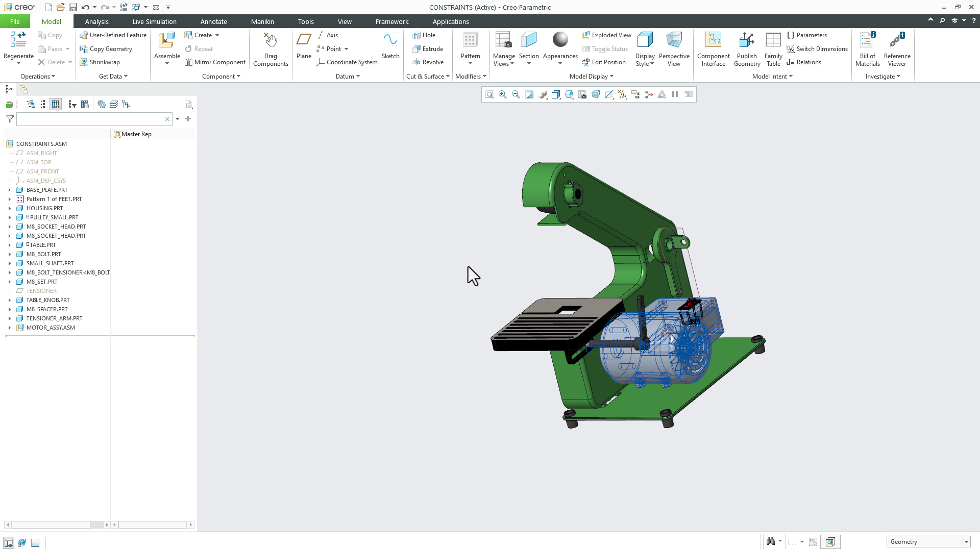Screen dimensions: 980x551
Task: Click the Switch Dimensions button
Action: tap(817, 49)
